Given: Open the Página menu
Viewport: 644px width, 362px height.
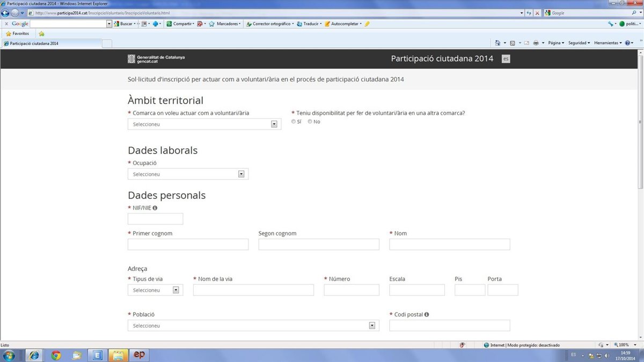Looking at the screenshot, I should (555, 43).
